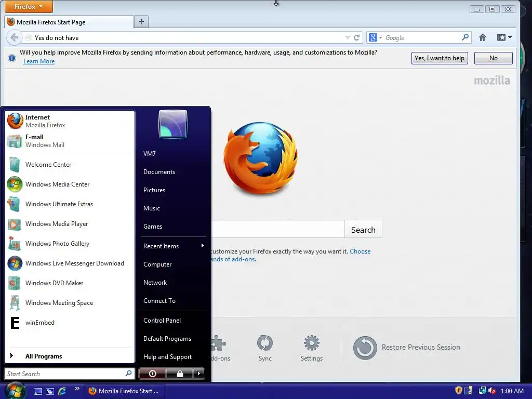Open a new tab with the plus button

(x=141, y=22)
